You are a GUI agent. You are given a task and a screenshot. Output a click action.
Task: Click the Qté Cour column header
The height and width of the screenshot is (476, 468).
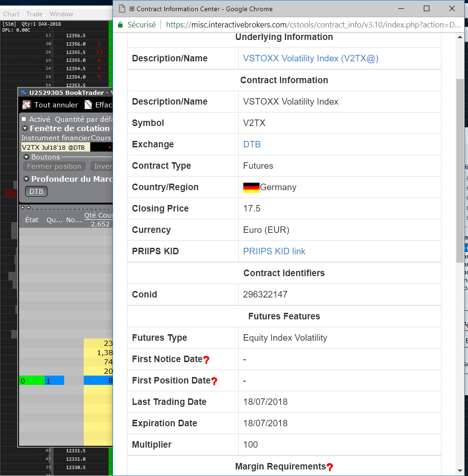click(98, 215)
